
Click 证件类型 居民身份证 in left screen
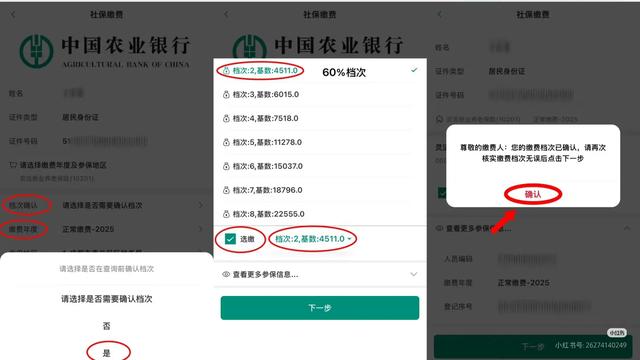pos(107,118)
